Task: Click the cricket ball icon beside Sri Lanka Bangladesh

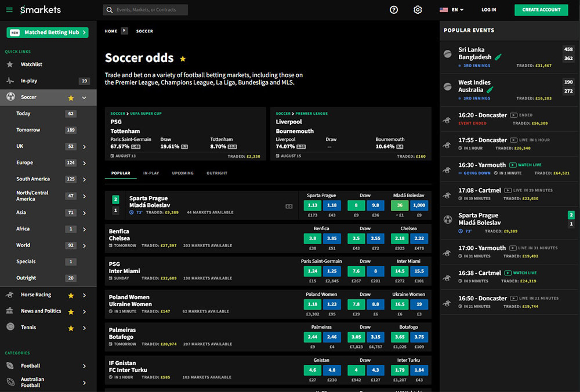Action: pyautogui.click(x=448, y=54)
